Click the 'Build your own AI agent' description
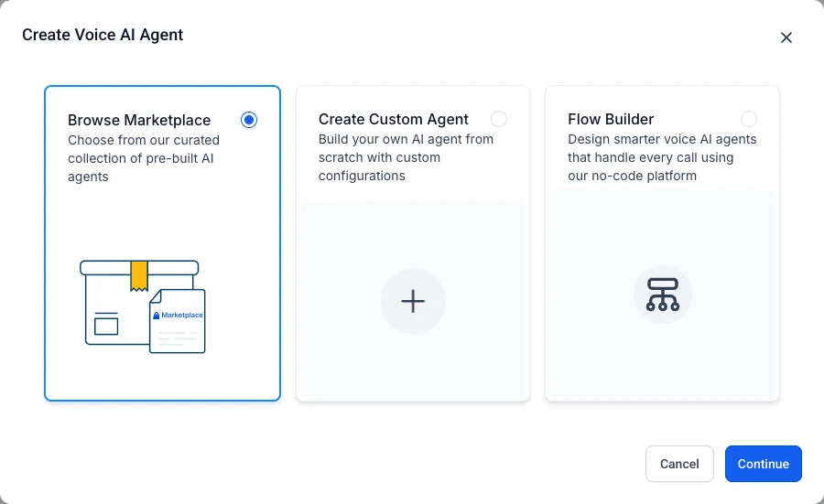This screenshot has width=824, height=504. [406, 157]
